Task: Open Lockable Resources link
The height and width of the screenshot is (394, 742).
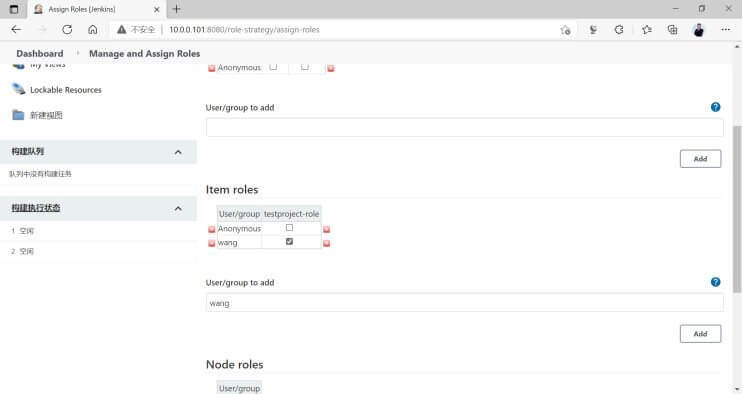Action: [x=66, y=90]
